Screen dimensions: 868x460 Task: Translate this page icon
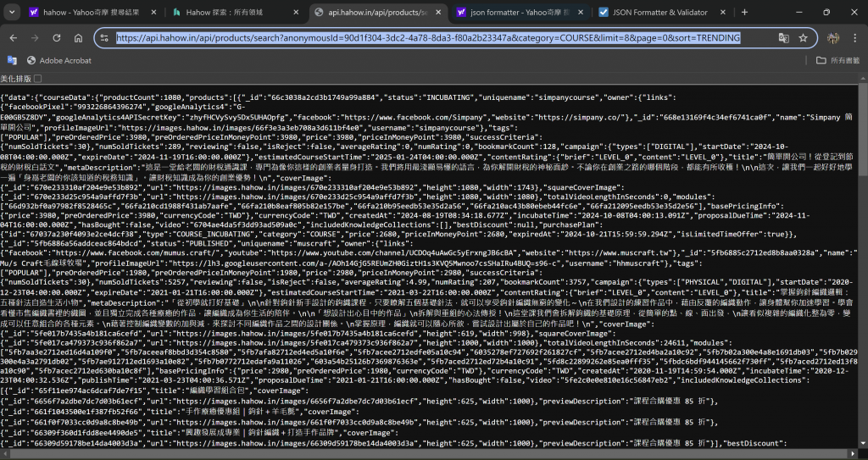[x=783, y=37]
